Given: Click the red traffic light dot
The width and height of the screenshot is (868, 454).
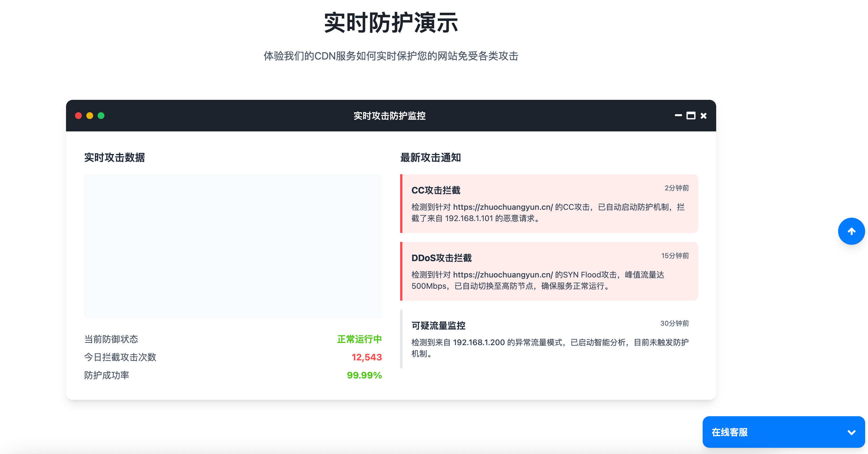Looking at the screenshot, I should tap(78, 116).
